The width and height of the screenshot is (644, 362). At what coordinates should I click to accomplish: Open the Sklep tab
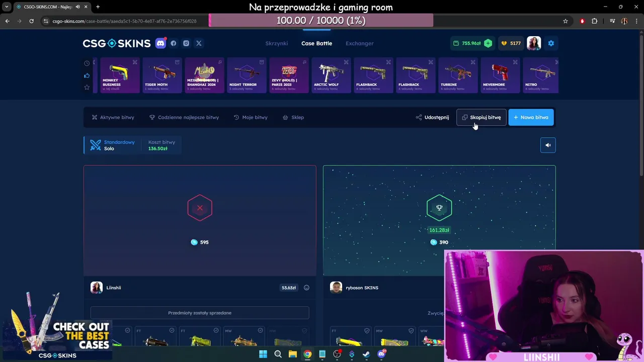coord(293,117)
